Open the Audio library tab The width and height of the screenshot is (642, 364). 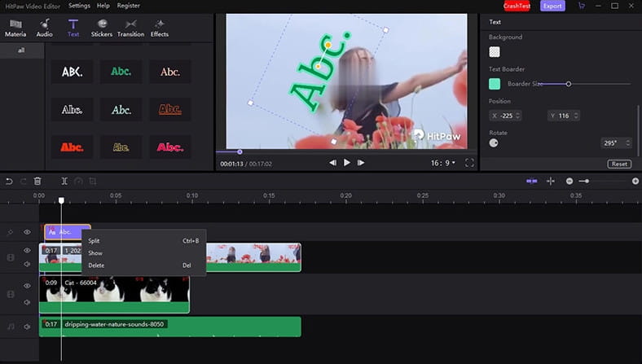click(x=44, y=28)
